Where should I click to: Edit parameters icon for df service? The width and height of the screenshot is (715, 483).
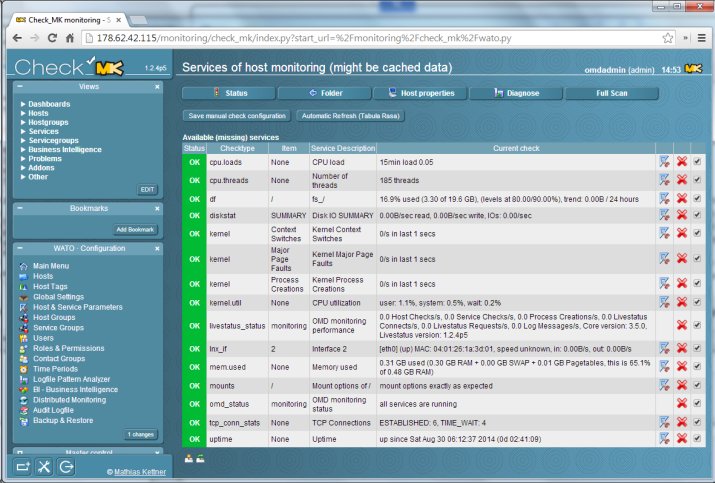tap(664, 198)
